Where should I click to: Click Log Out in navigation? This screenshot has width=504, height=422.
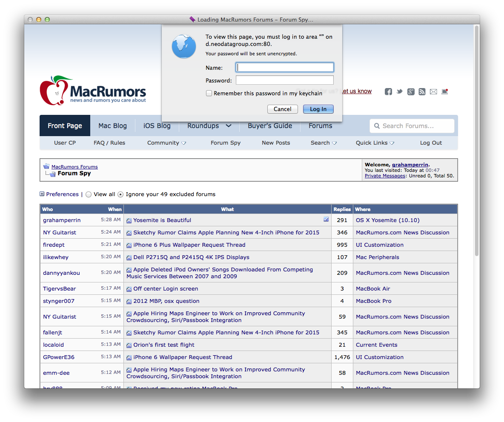coord(431,143)
